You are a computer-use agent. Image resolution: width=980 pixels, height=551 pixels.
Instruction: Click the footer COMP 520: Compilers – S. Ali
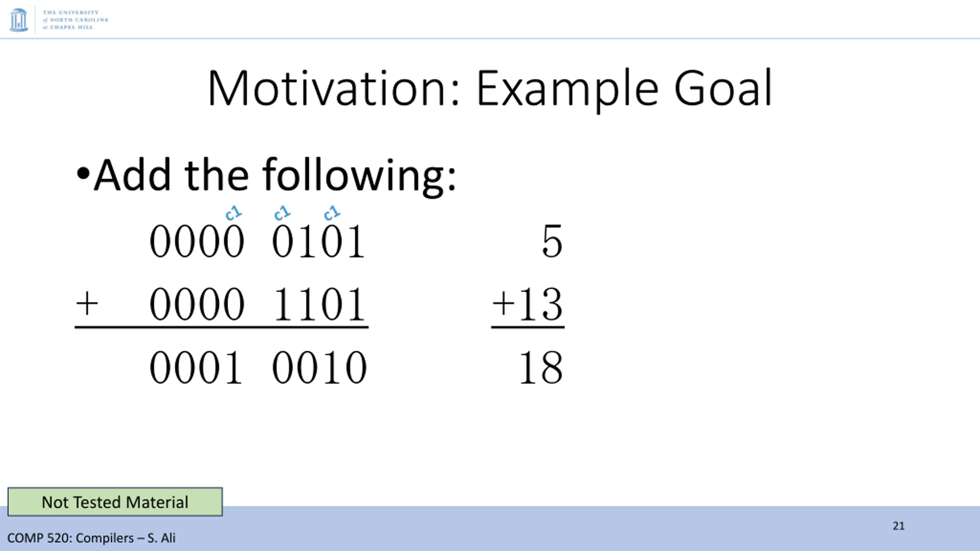pos(91,538)
